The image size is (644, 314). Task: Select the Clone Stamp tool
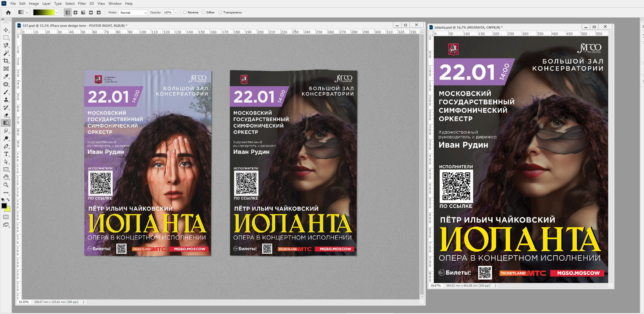(6, 100)
